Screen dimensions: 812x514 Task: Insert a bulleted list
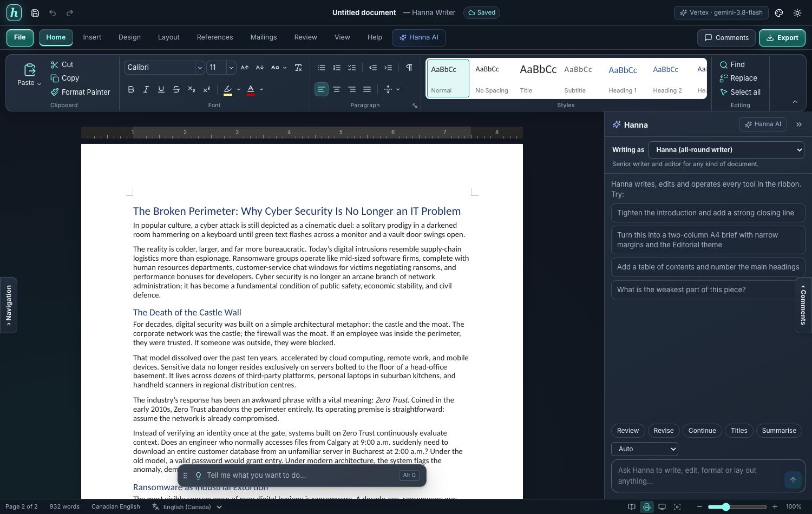coord(322,68)
